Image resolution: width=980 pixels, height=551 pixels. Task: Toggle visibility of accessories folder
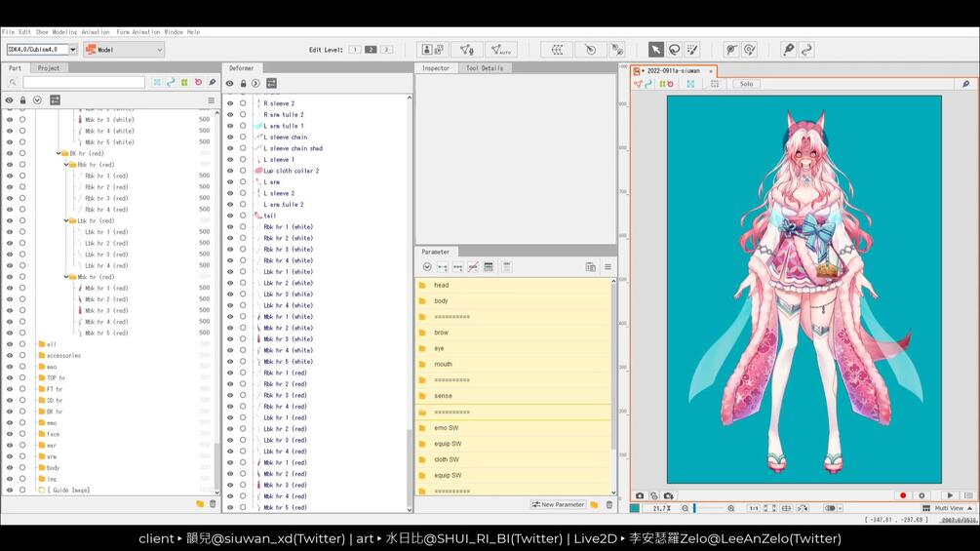10,355
